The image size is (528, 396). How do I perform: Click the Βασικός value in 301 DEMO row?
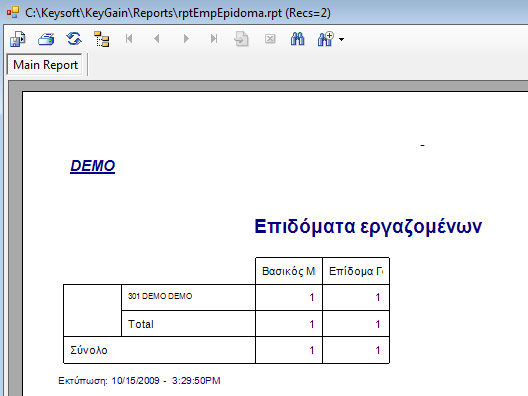click(312, 297)
